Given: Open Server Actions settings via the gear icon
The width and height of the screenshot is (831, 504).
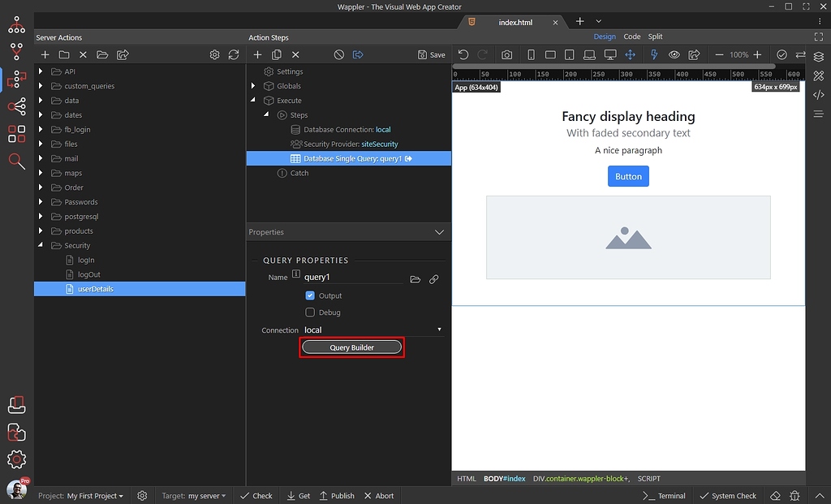Looking at the screenshot, I should coord(215,54).
